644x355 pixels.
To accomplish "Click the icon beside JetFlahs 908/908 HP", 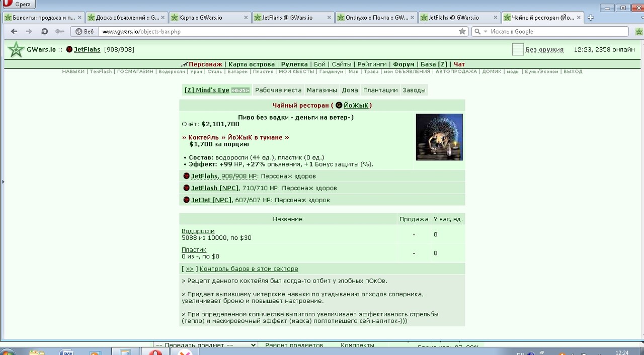I will coord(186,176).
